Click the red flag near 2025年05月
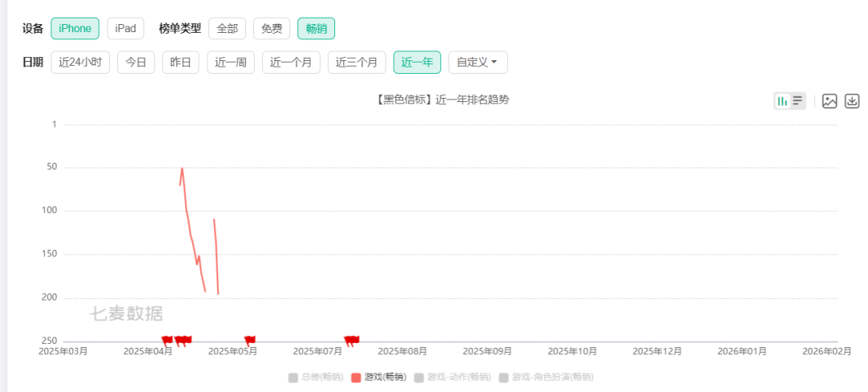Viewport: 868px width, 392px height. click(249, 340)
